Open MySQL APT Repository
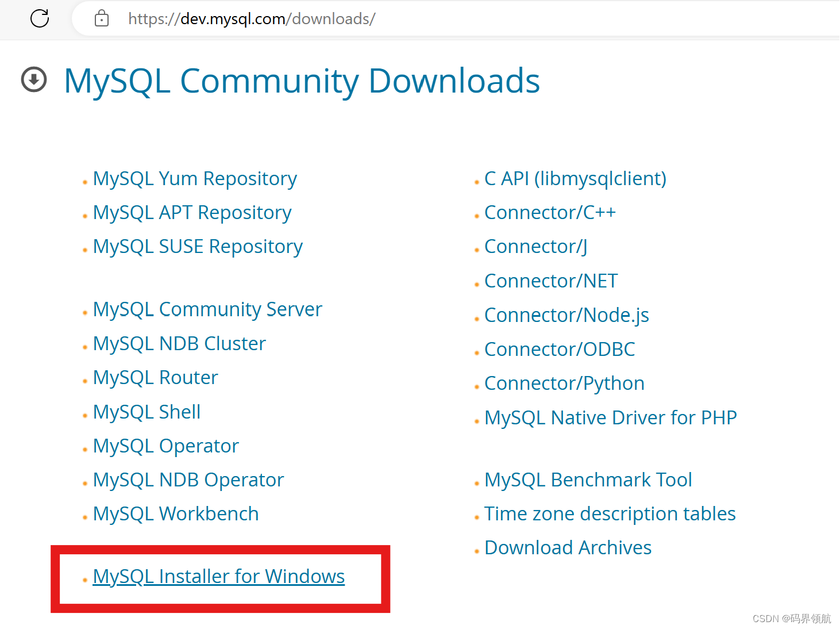Screen dimensions: 840x629 click(x=192, y=213)
